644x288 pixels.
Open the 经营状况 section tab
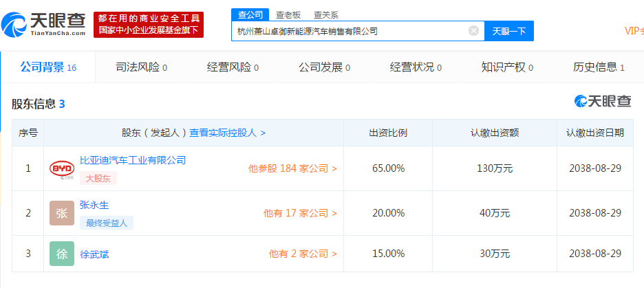416,67
